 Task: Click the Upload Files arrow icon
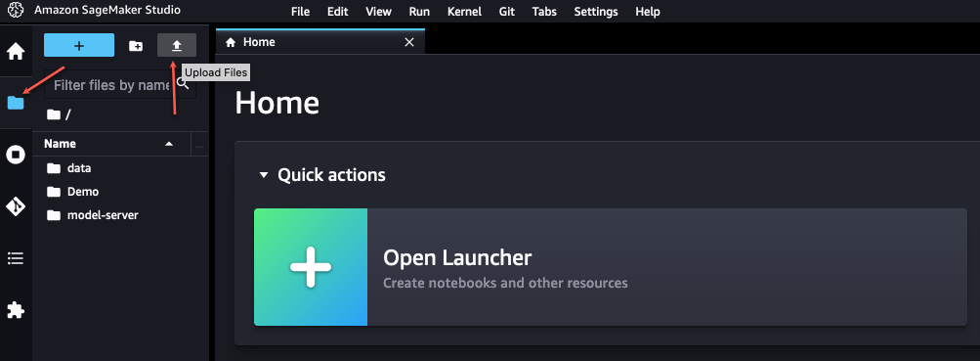point(177,46)
